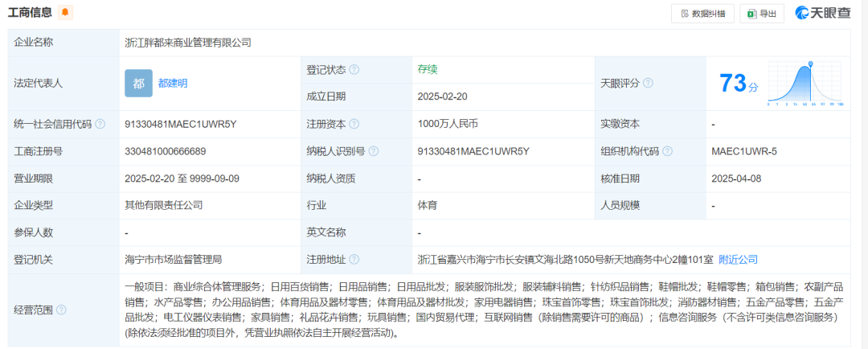
Task: Click the blue 都 avatar badge
Action: (138, 83)
